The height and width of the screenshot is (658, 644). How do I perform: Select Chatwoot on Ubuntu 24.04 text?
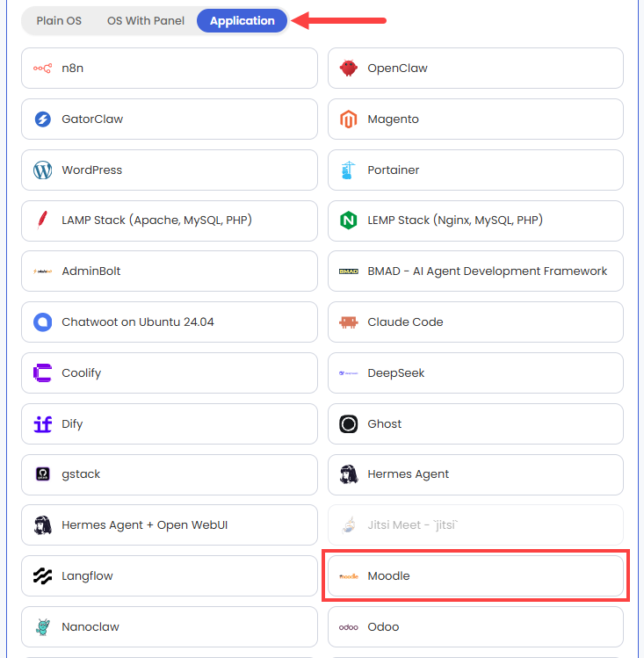click(x=138, y=322)
